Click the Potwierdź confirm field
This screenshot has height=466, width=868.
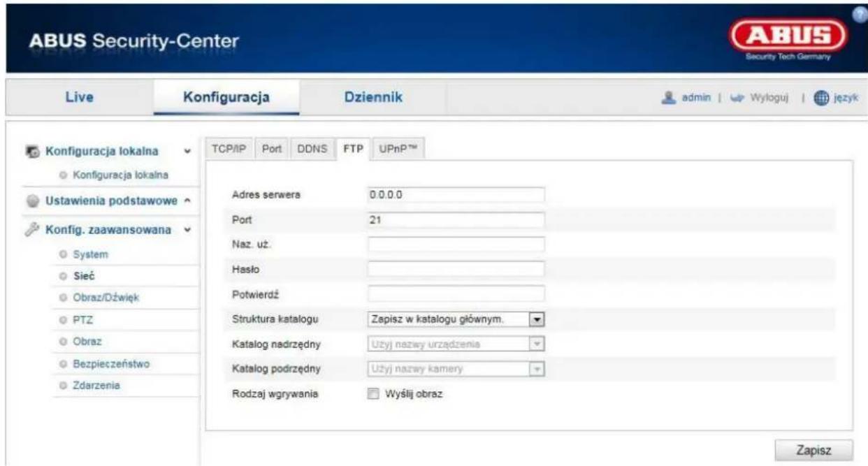[x=455, y=294]
